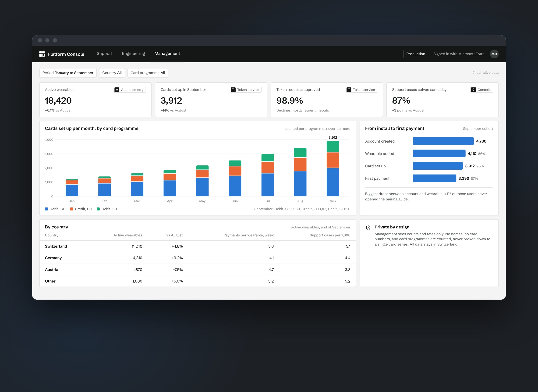Open the MB user avatar

coord(494,54)
